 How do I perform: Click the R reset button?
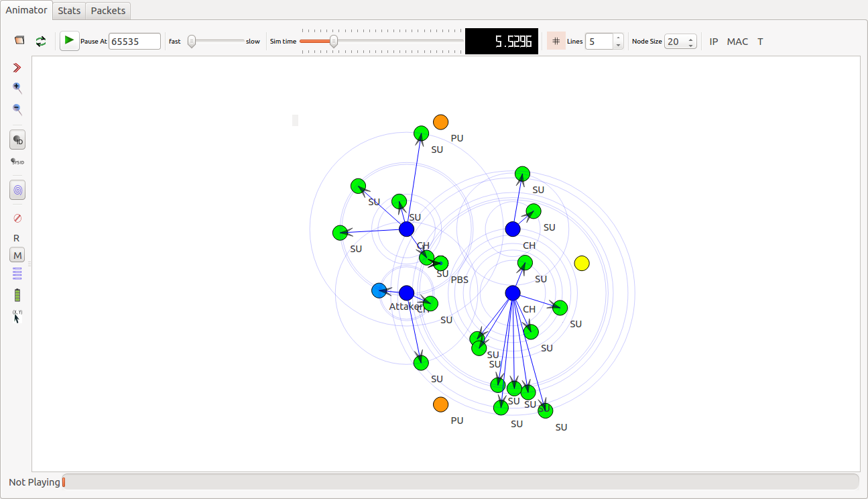coord(16,237)
